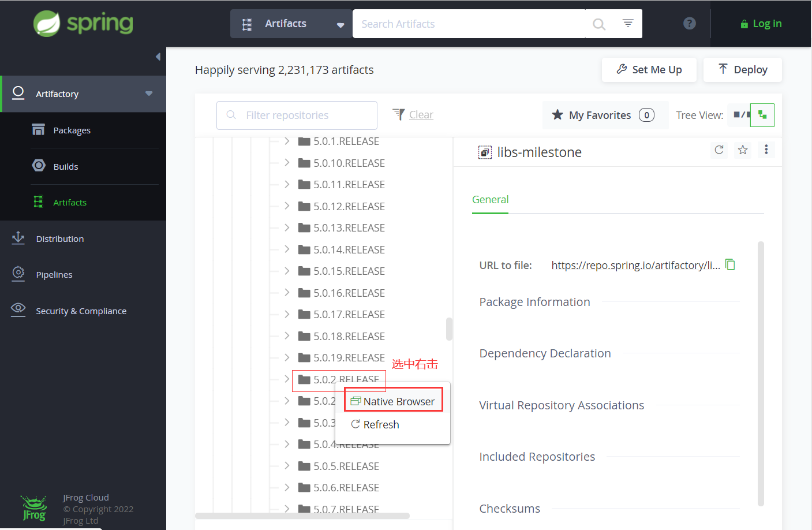
Task: Click the 5.0.10.RELEASE folder icon
Action: click(x=304, y=163)
